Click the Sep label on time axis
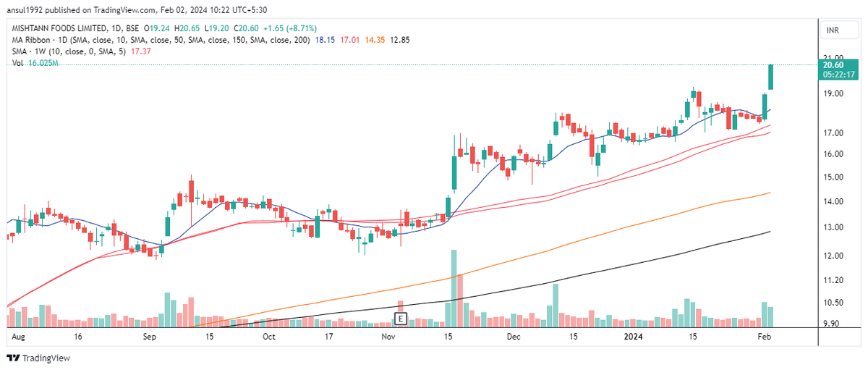The image size is (868, 370). tap(150, 337)
